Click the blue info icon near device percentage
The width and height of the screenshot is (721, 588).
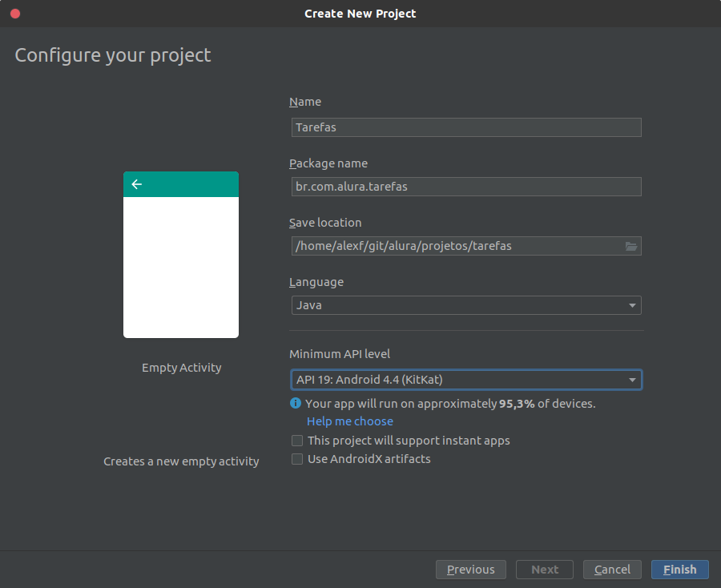click(295, 403)
